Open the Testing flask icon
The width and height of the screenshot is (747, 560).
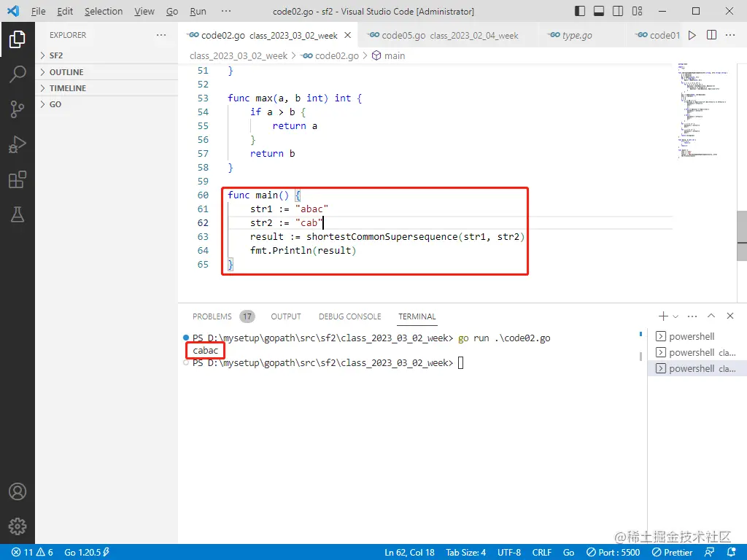[x=18, y=215]
